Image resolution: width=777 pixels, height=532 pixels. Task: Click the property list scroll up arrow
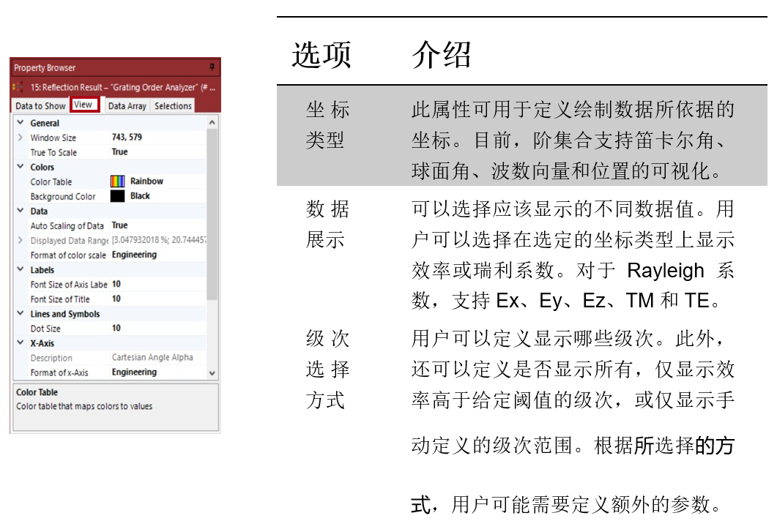coord(212,122)
